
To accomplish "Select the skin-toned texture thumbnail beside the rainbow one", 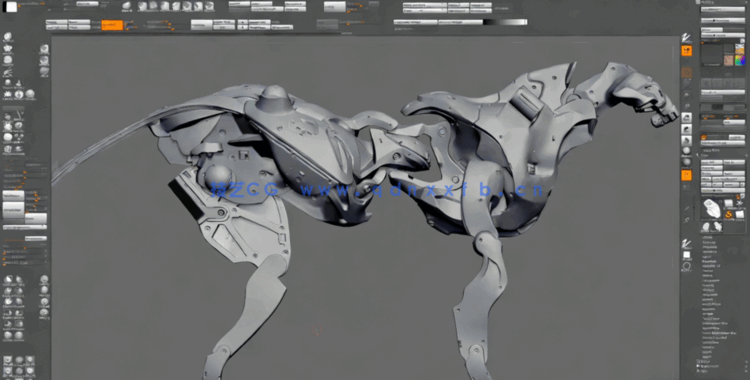I will [728, 60].
